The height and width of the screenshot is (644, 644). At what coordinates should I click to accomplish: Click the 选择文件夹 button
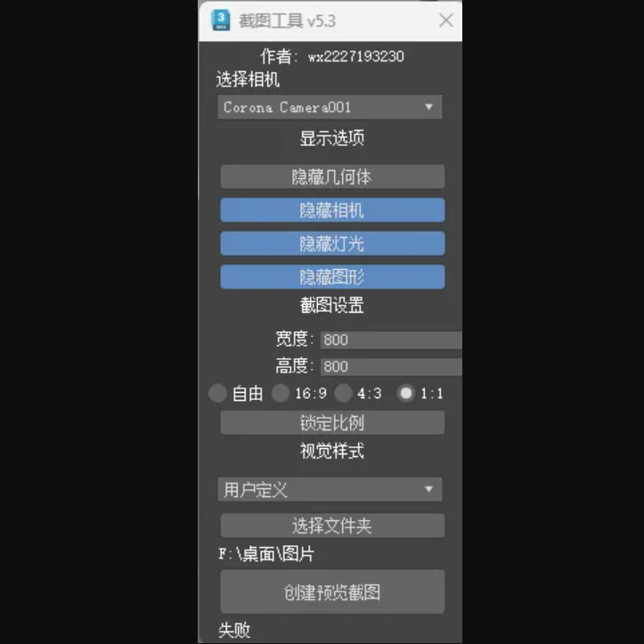tap(332, 526)
